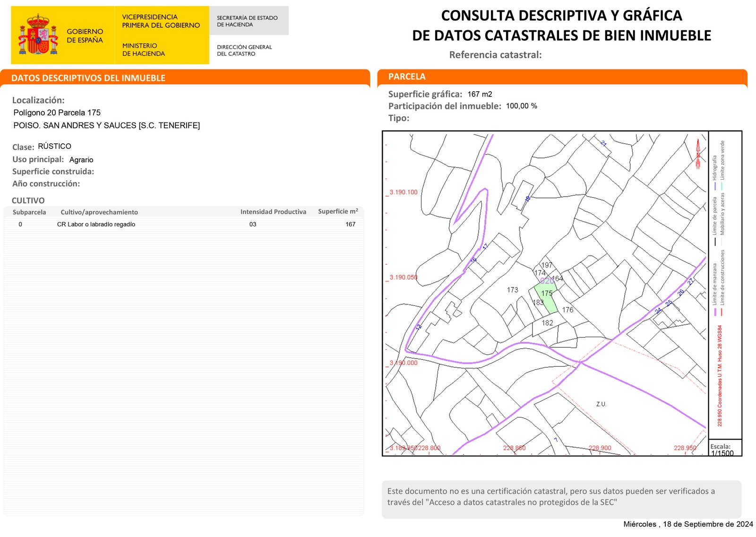Click the gray disclaimer note box
The width and height of the screenshot is (756, 537).
pos(561,499)
